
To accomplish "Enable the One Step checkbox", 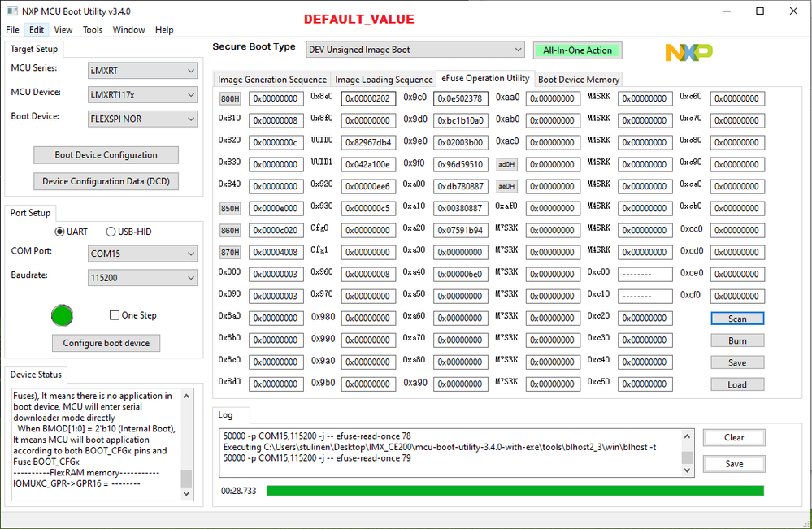I will coord(115,314).
